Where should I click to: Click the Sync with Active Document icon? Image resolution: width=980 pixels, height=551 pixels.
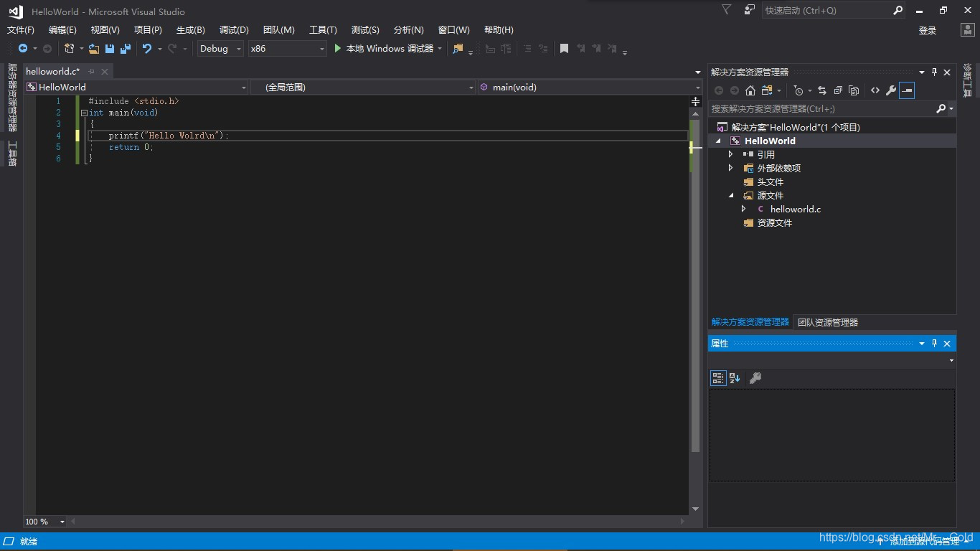[822, 90]
